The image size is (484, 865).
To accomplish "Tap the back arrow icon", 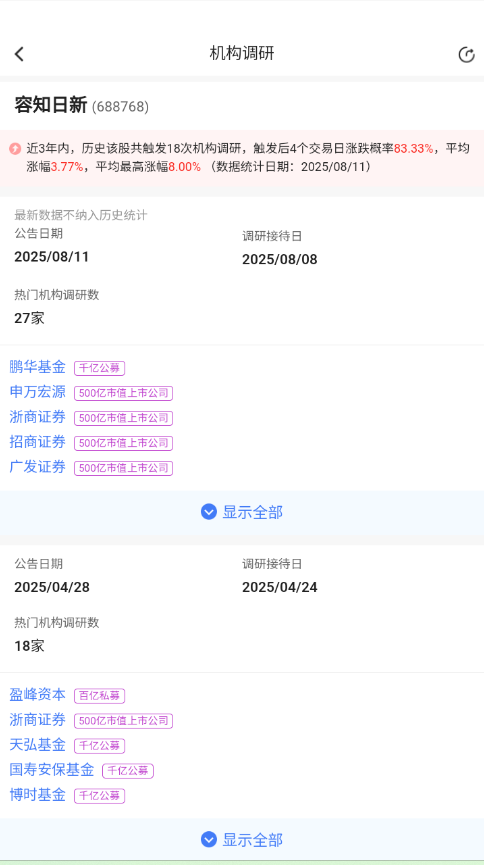I will 19,54.
